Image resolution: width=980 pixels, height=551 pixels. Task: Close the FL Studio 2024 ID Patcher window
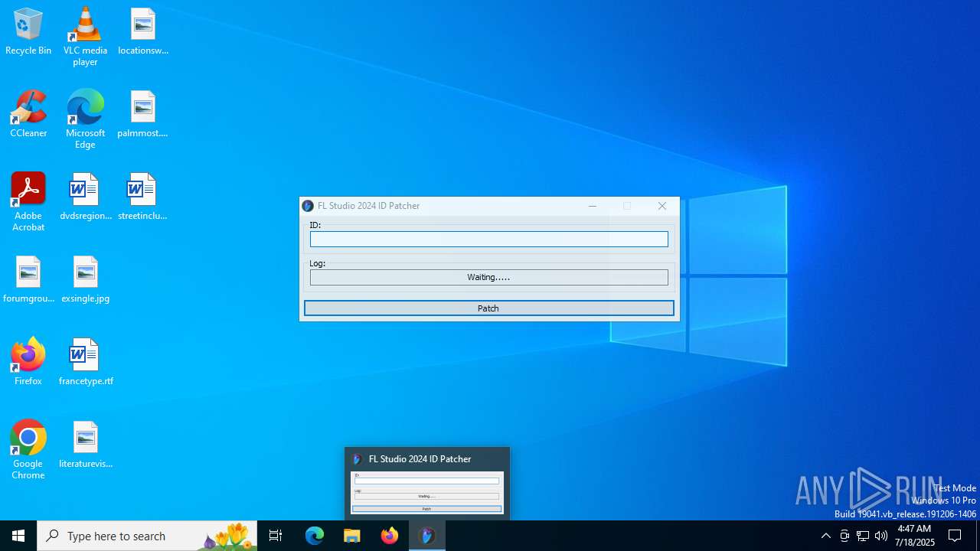[x=662, y=206]
